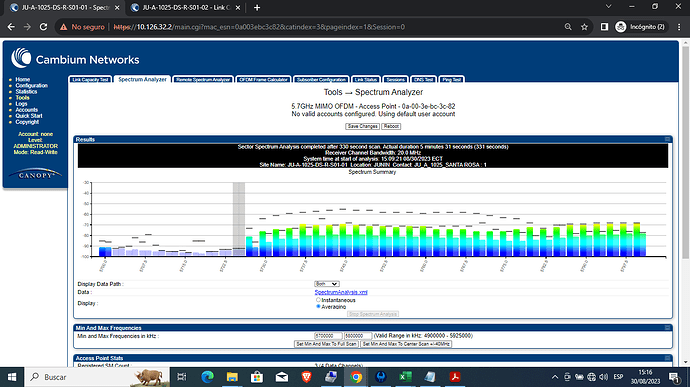Viewport: 690px width, 387px height.
Task: Reload the page with the refresh icon
Action: click(x=43, y=27)
